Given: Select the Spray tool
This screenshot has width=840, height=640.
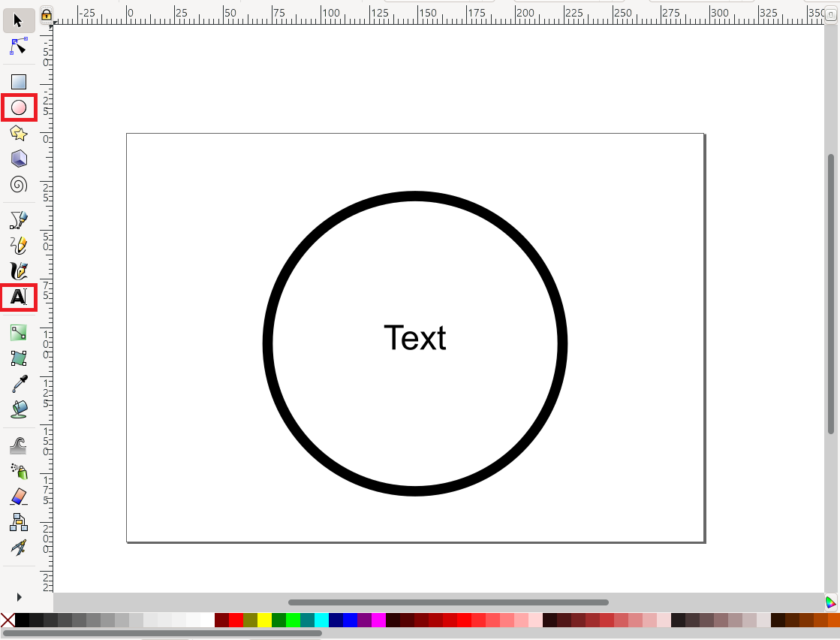Looking at the screenshot, I should pos(18,472).
